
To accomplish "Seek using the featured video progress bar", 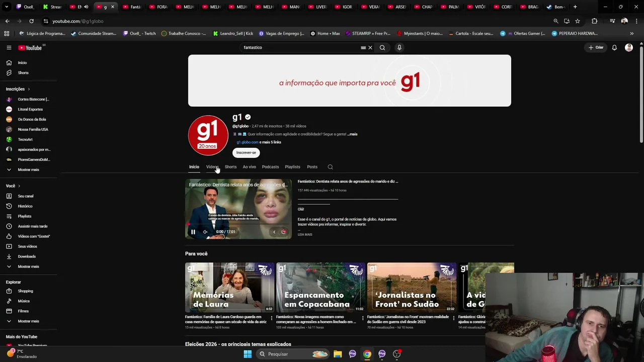I will (238, 225).
